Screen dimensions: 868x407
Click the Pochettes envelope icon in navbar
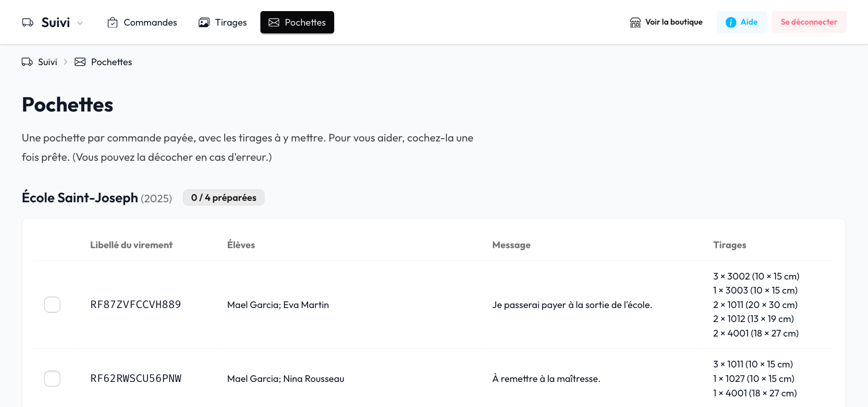click(x=274, y=22)
